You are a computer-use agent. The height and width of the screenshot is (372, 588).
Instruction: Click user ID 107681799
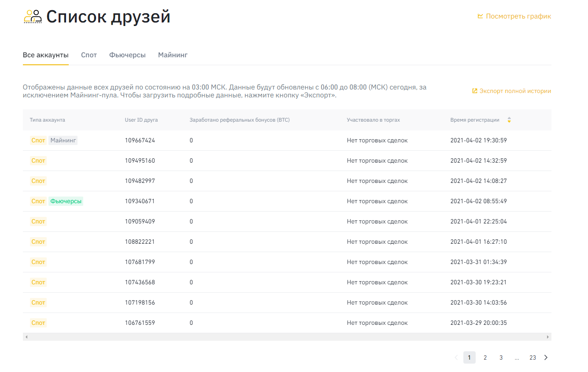coord(140,262)
